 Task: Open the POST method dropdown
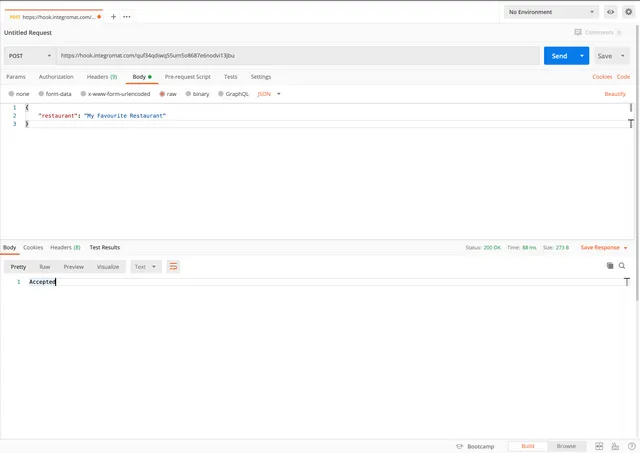click(x=28, y=56)
